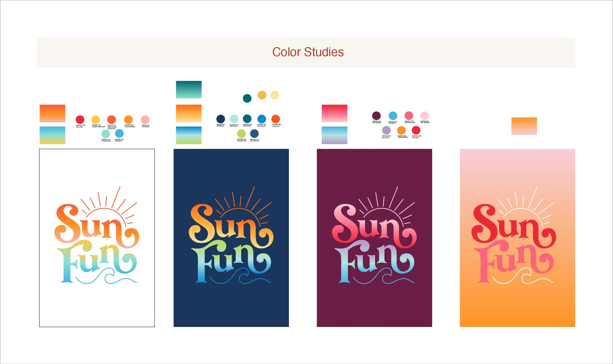Click the maroon background Sun Fun artwork
The image size is (613, 364).
click(x=374, y=238)
